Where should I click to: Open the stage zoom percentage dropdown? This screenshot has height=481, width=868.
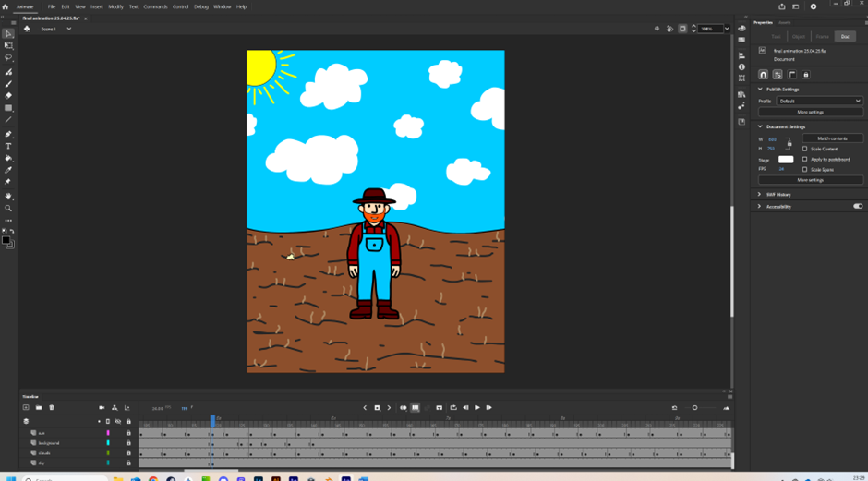tap(727, 29)
